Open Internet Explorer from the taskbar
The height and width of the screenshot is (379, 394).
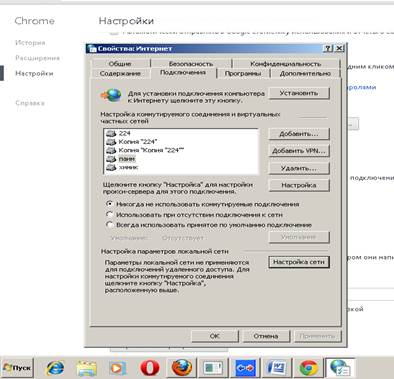pos(55,368)
